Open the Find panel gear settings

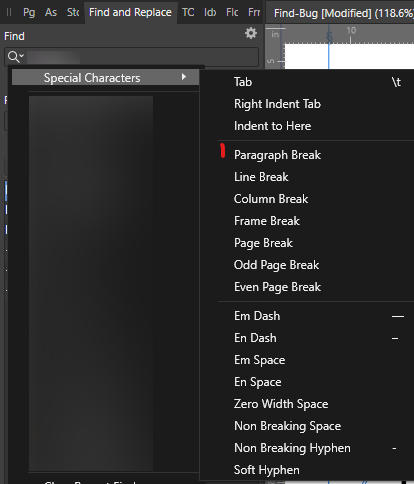[x=251, y=33]
